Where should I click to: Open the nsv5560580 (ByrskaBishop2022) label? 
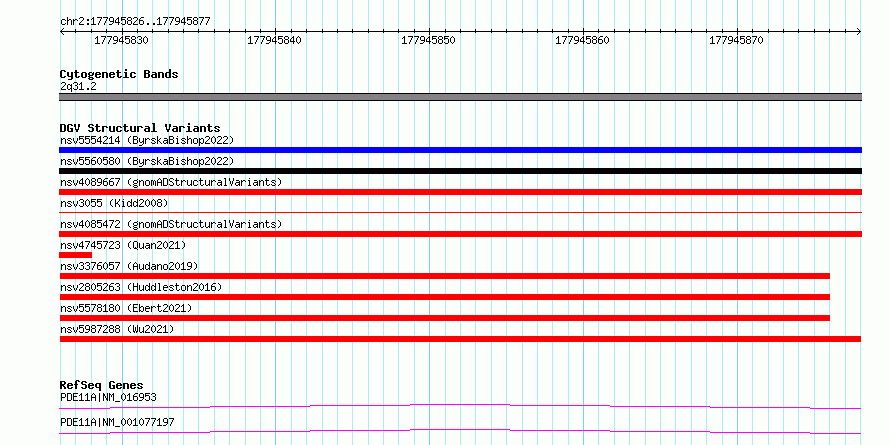click(147, 161)
